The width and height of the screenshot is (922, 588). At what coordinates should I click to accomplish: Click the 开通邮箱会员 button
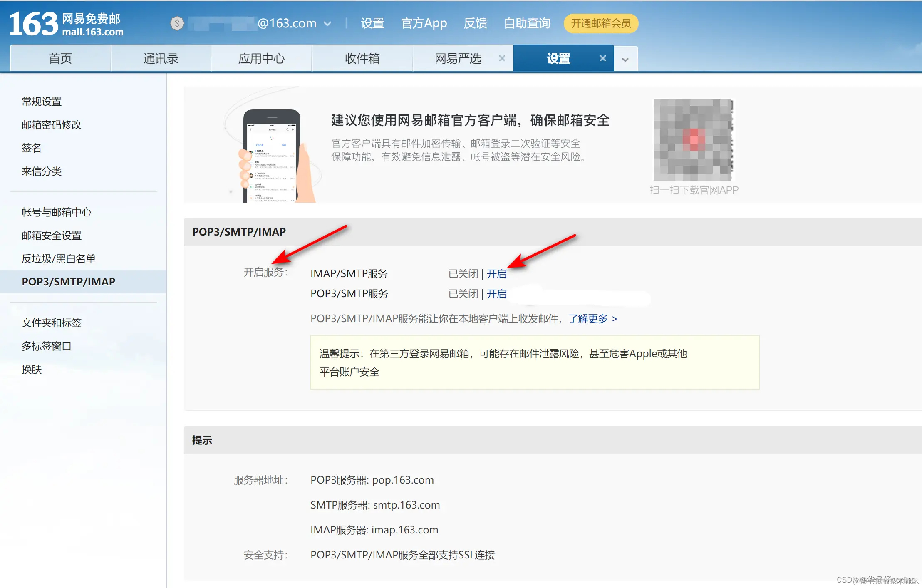[x=600, y=23]
